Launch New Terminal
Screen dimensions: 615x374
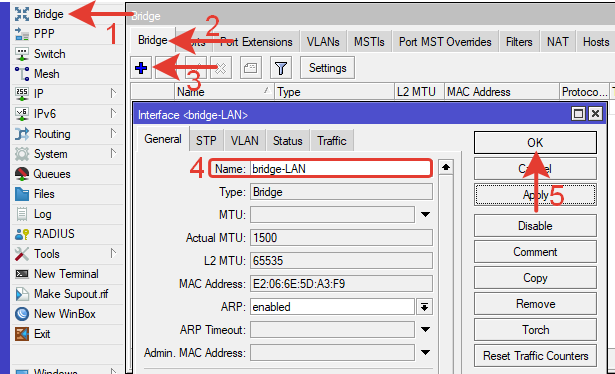click(67, 274)
